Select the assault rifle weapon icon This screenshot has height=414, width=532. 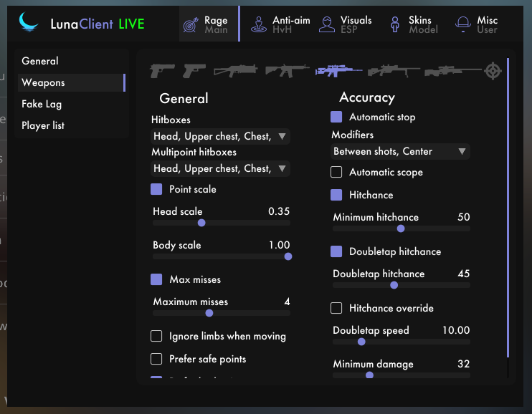[x=287, y=71]
